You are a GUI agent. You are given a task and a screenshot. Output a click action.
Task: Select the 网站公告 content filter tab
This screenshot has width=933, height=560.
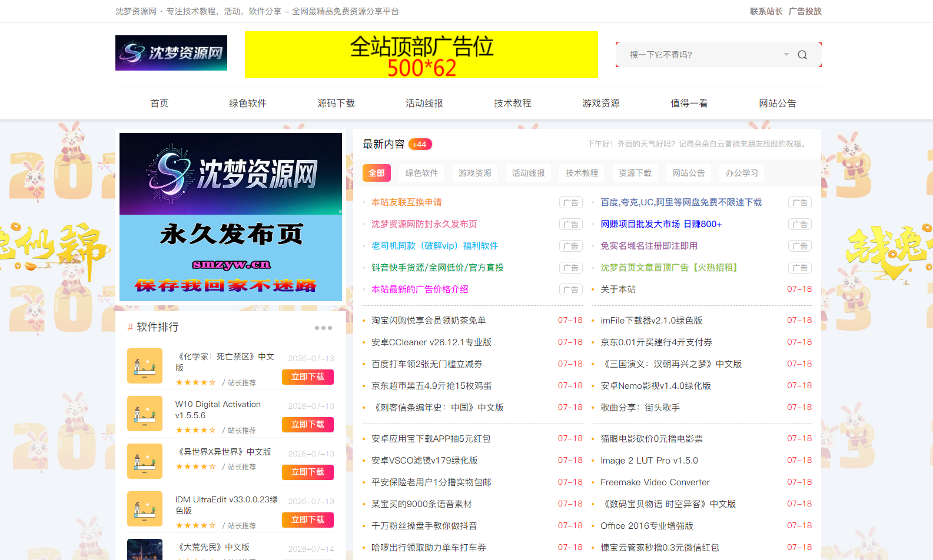[689, 173]
